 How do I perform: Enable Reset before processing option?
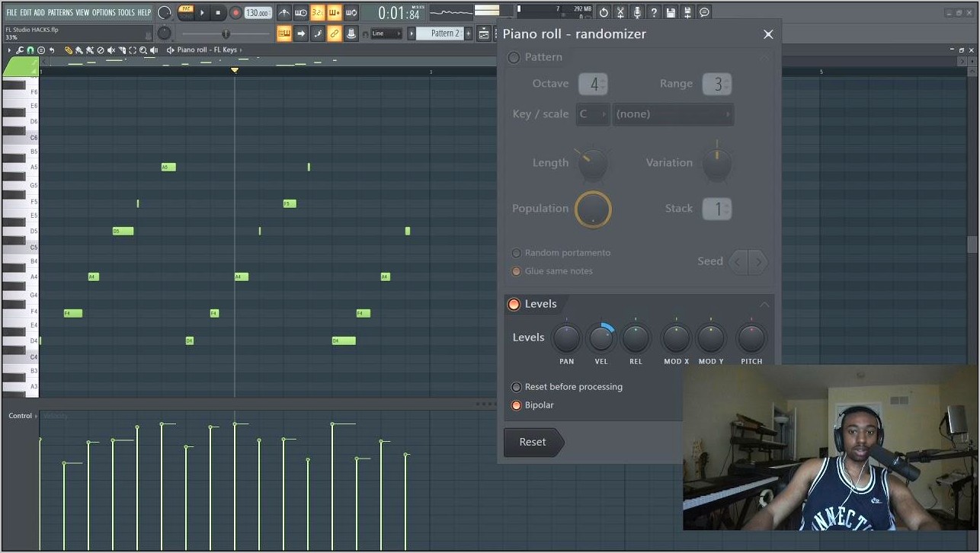click(516, 387)
